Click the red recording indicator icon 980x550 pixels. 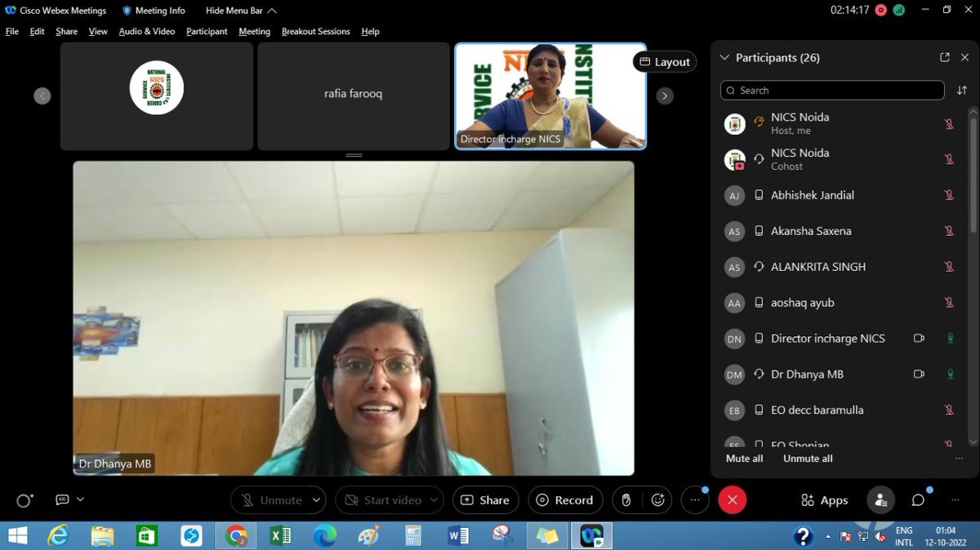tap(880, 11)
